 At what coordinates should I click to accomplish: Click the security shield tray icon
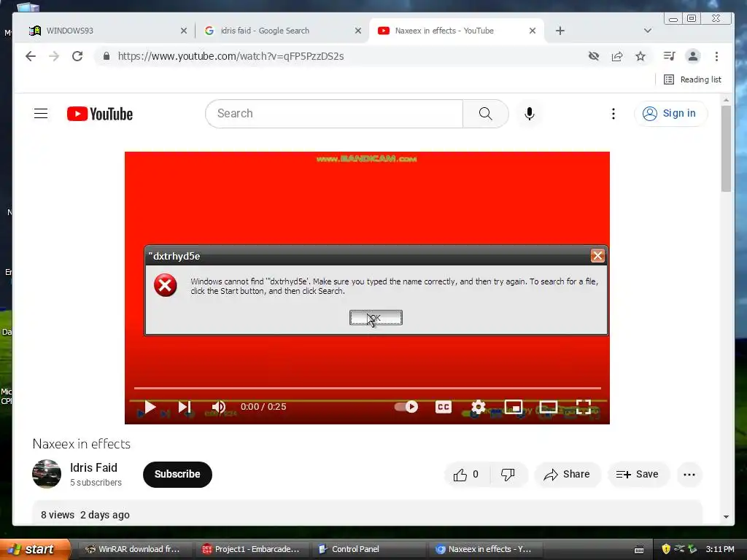coord(666,549)
